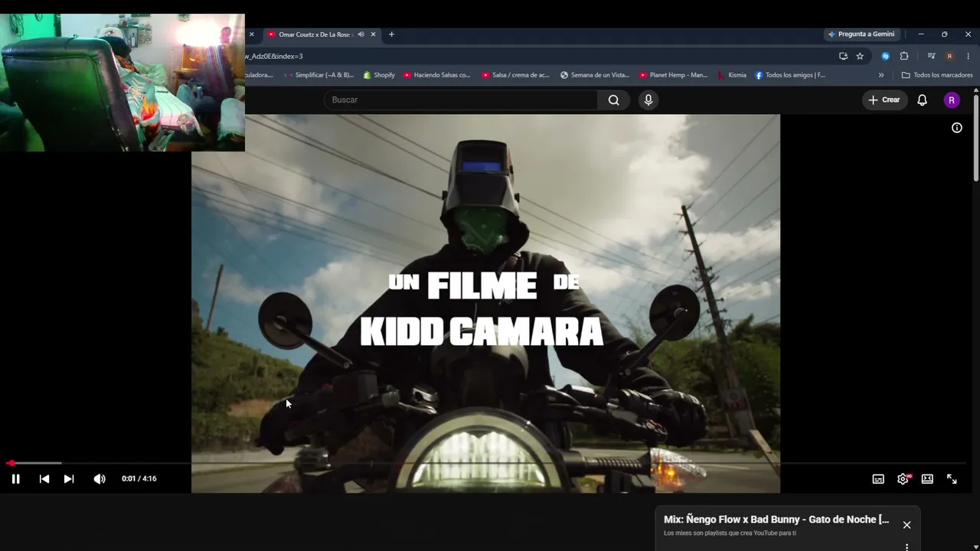
Task: Start voice search with the microphone
Action: [648, 100]
